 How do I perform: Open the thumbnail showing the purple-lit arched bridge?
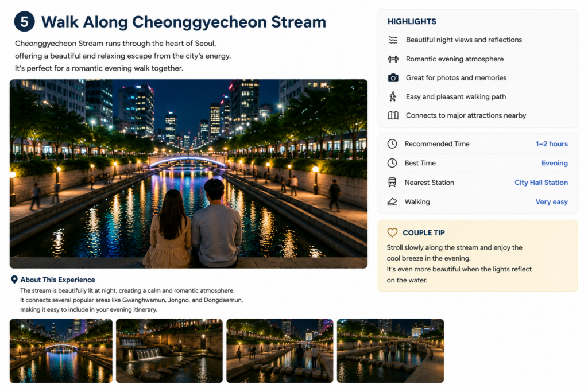click(61, 351)
